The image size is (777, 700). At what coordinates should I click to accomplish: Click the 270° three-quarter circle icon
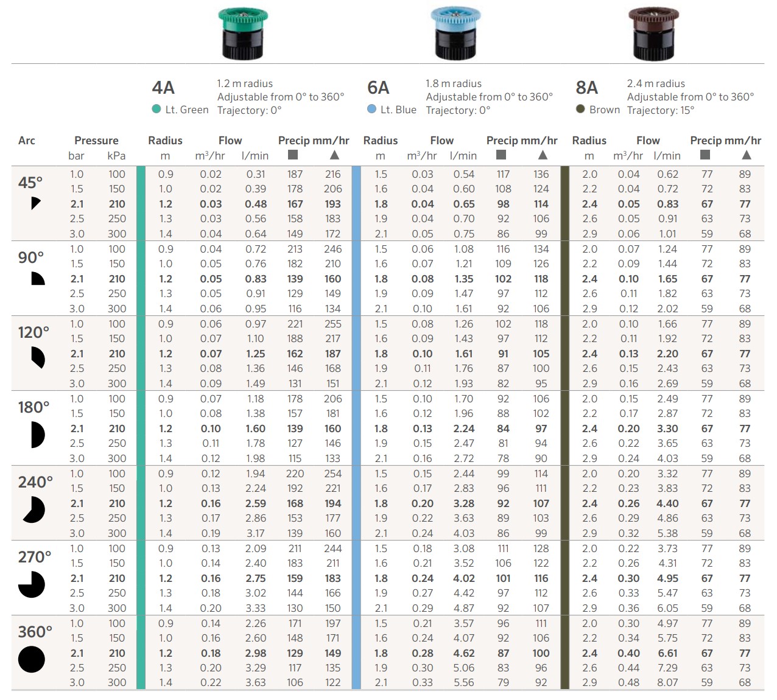pyautogui.click(x=32, y=584)
